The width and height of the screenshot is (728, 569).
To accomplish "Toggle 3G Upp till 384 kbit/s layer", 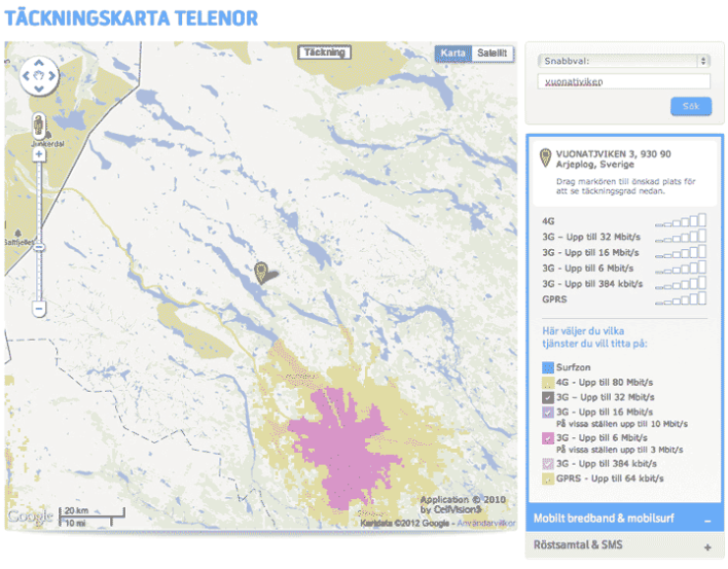I will click(548, 464).
